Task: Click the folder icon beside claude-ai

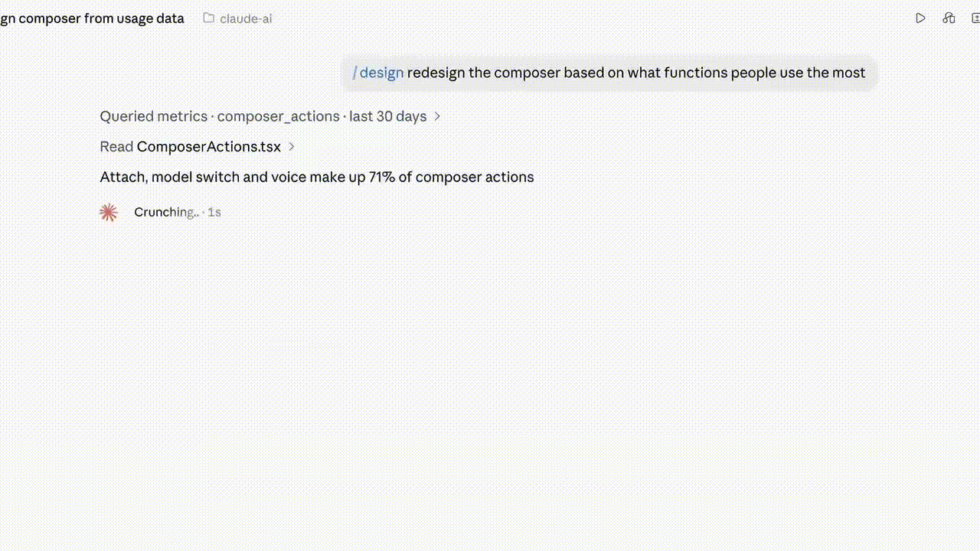Action: (208, 18)
